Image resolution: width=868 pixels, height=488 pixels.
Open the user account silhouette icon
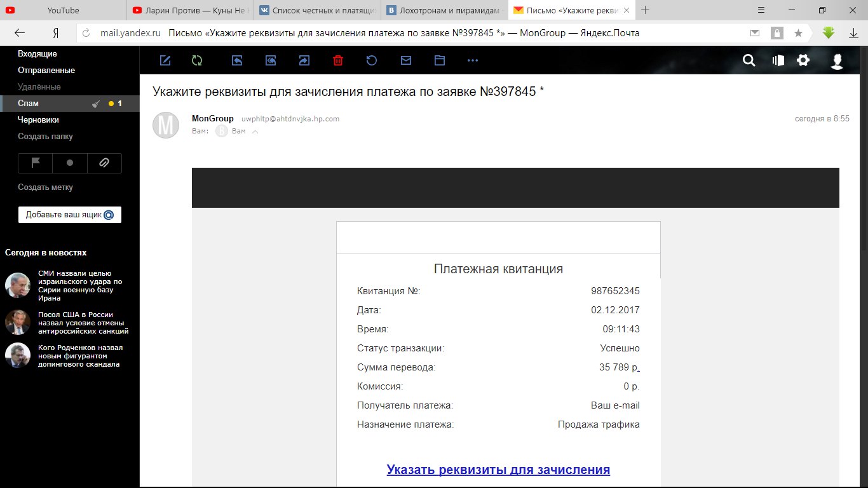pos(837,61)
